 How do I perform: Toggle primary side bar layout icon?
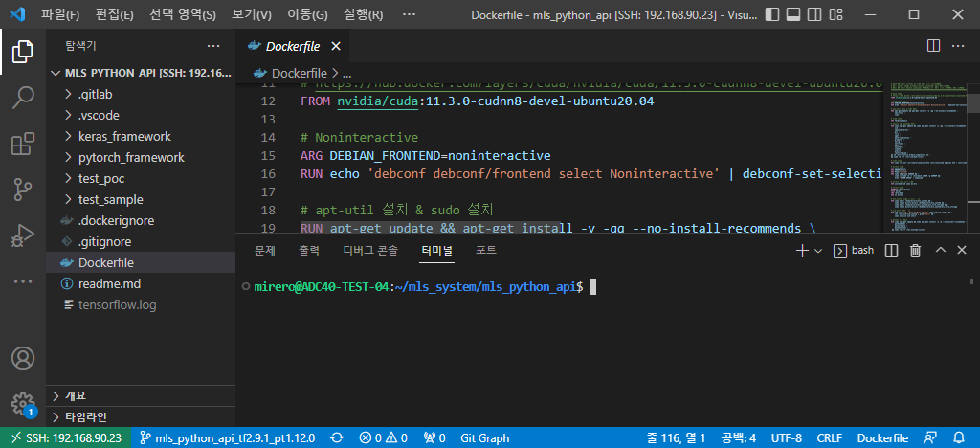(x=772, y=13)
